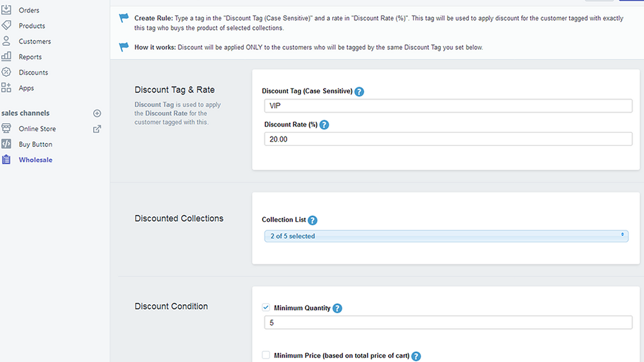Click the help icon beside Discount Tag
The image size is (644, 362).
point(359,92)
